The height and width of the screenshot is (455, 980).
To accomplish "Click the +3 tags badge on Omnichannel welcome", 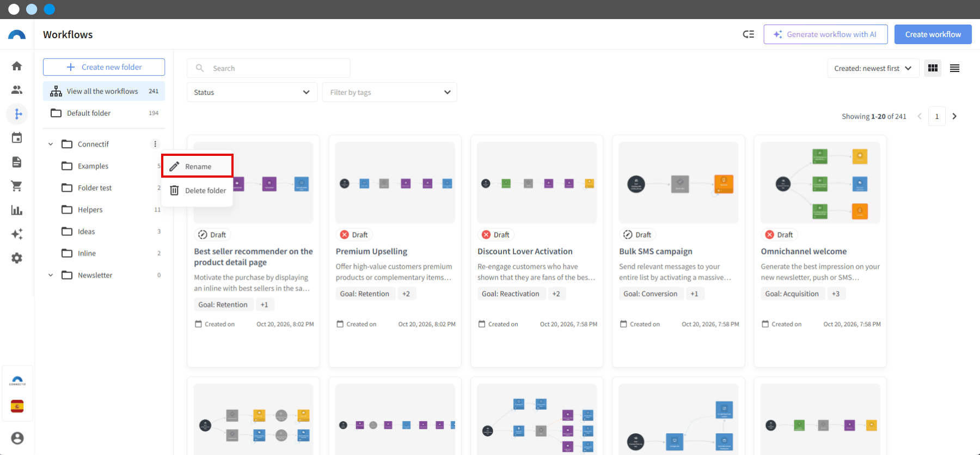I will click(x=836, y=294).
